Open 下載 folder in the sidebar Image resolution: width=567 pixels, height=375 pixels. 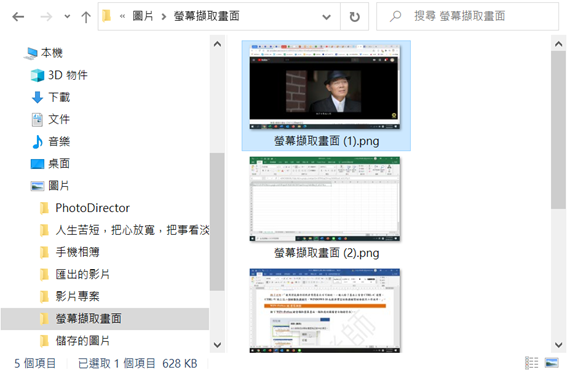(x=59, y=97)
